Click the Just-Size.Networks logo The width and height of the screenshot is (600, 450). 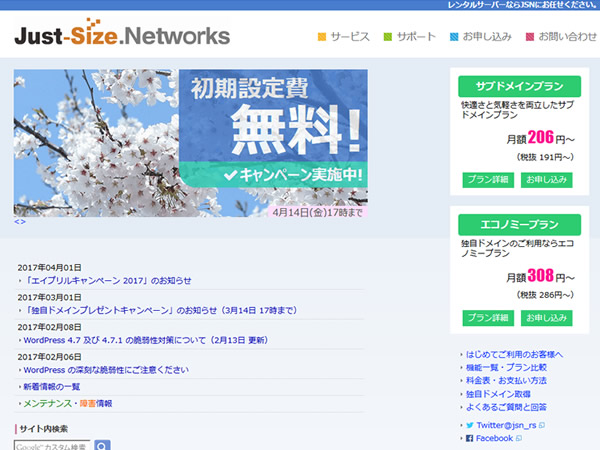click(122, 33)
